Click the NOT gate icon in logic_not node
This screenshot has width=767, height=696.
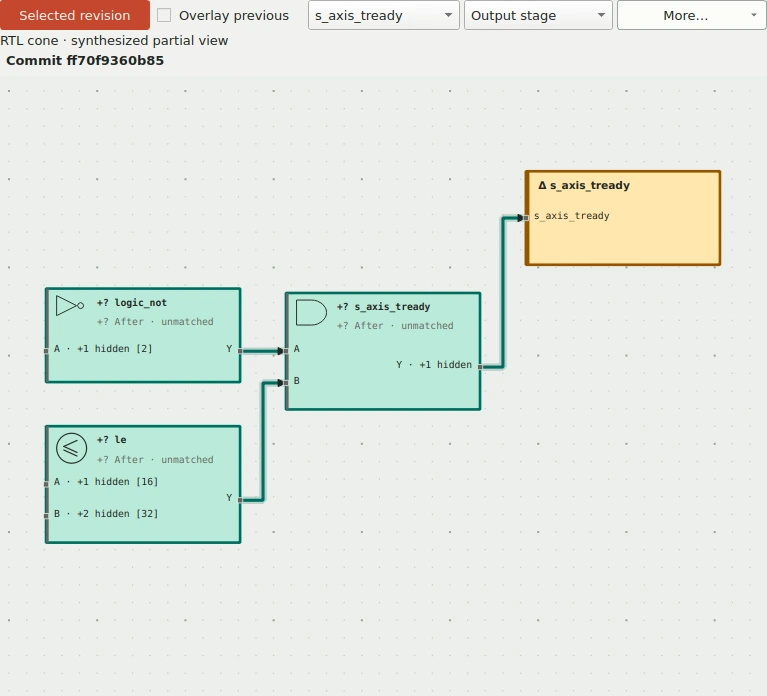coord(70,305)
